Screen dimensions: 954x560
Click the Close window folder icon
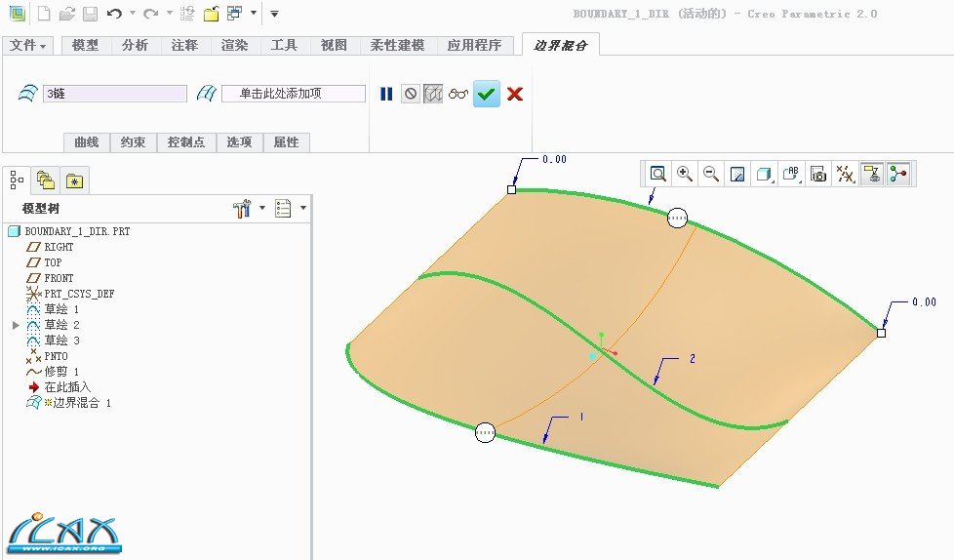coord(211,14)
